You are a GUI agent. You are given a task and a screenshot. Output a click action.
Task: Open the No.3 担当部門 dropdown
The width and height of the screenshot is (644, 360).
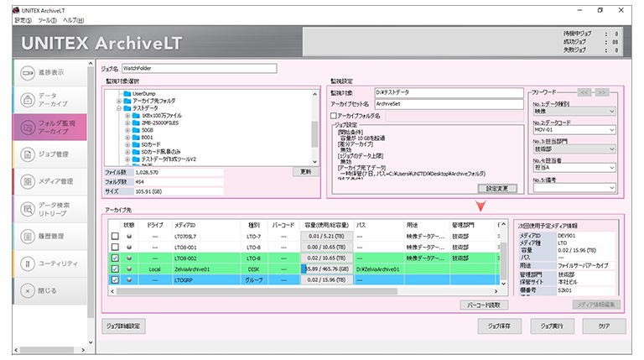coord(575,149)
